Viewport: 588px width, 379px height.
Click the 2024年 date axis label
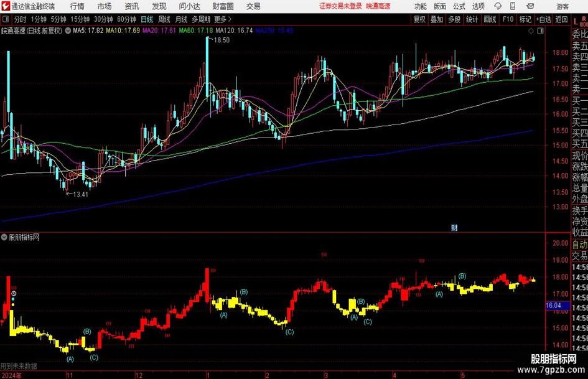pos(11,375)
